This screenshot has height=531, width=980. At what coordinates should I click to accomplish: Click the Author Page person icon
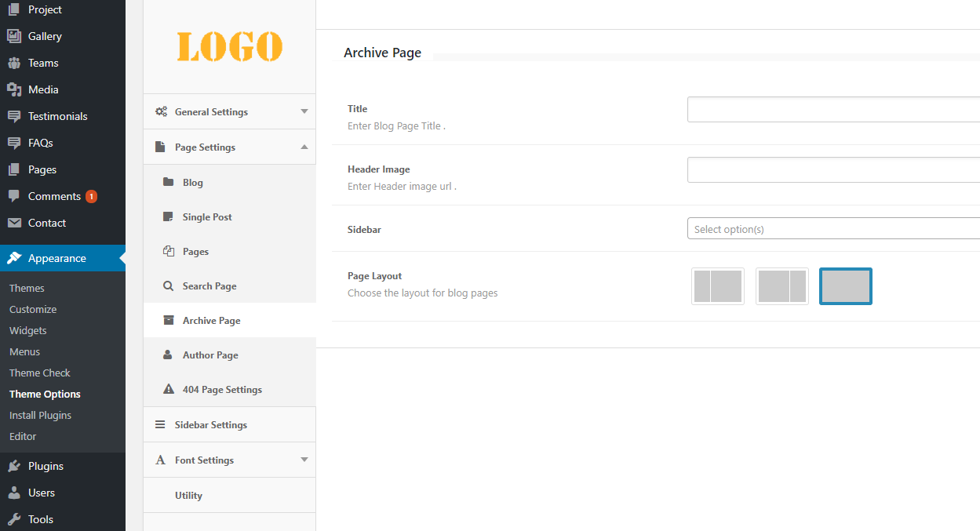[x=168, y=355]
